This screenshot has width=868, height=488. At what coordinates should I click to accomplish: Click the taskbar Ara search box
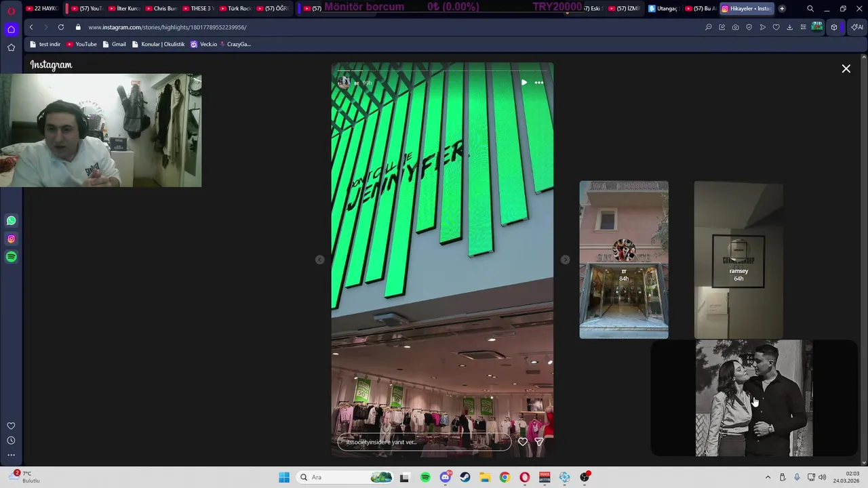point(346,477)
